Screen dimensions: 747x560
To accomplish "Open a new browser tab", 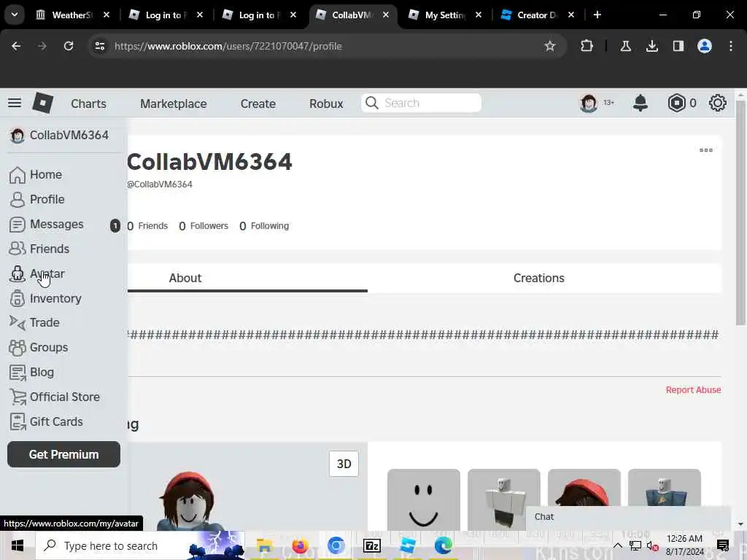I will (597, 15).
